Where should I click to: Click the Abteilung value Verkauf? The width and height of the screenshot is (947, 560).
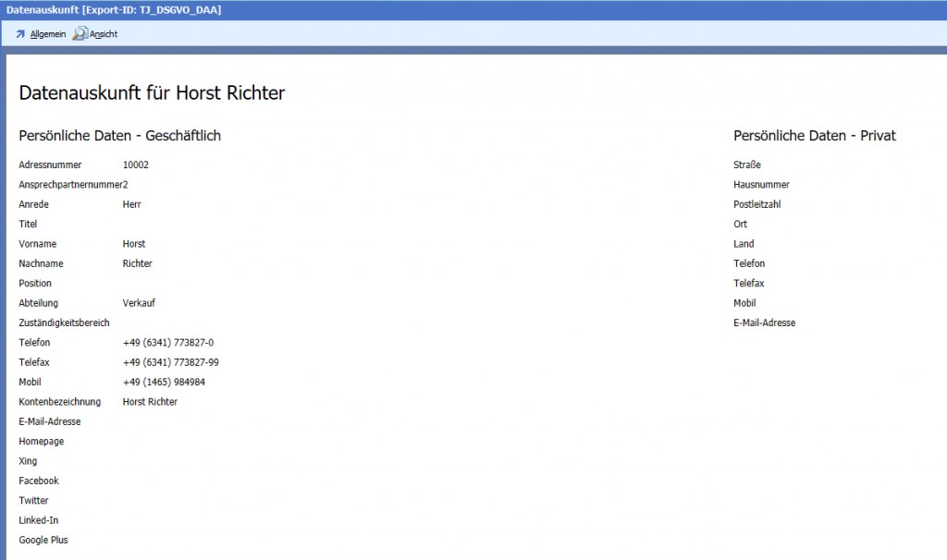(140, 303)
